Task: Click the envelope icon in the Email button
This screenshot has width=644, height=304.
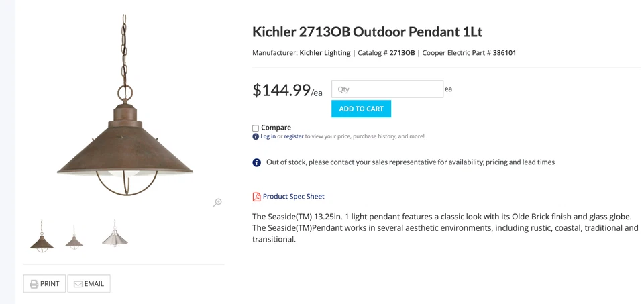Action: [78, 284]
